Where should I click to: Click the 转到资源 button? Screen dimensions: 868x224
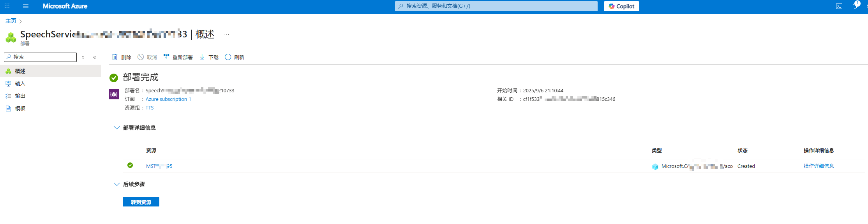(x=141, y=202)
